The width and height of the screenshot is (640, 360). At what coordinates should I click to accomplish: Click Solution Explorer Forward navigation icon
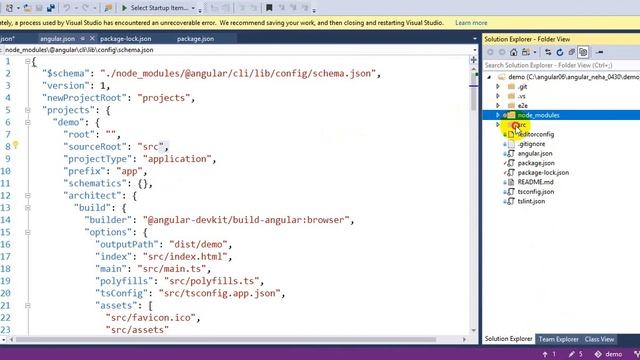coord(502,52)
